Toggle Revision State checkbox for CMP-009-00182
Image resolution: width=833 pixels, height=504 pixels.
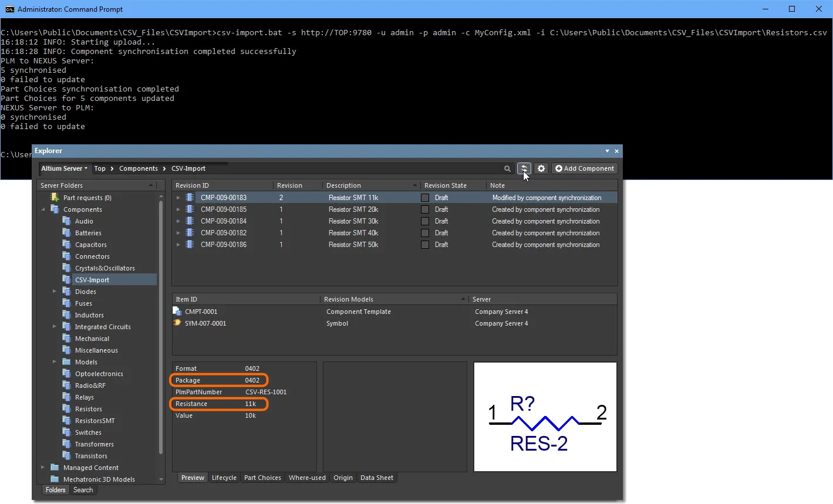pyautogui.click(x=425, y=233)
